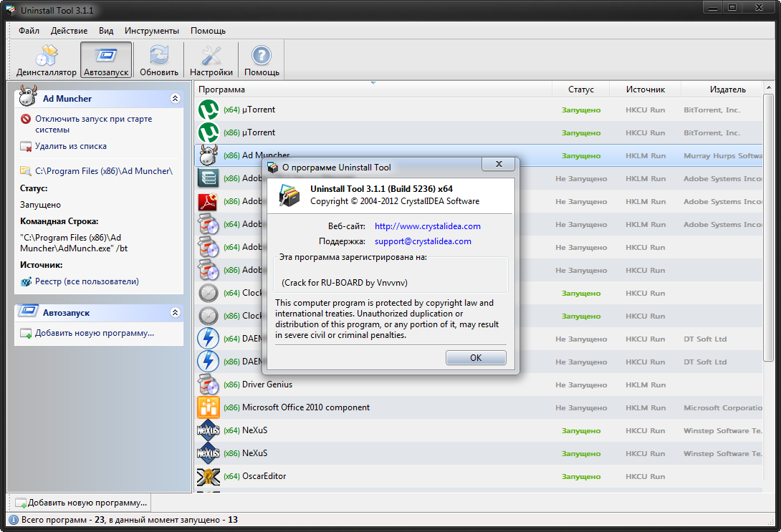
Task: Select the Microsoft Office 2010 component icon
Action: [208, 408]
